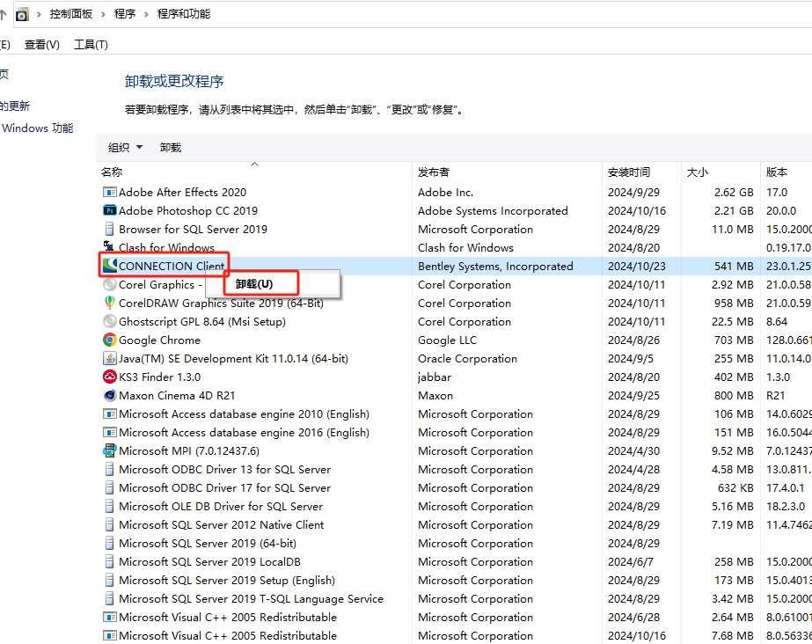812x644 pixels.
Task: Click publisher Oracle Corporation cell
Action: (x=468, y=359)
